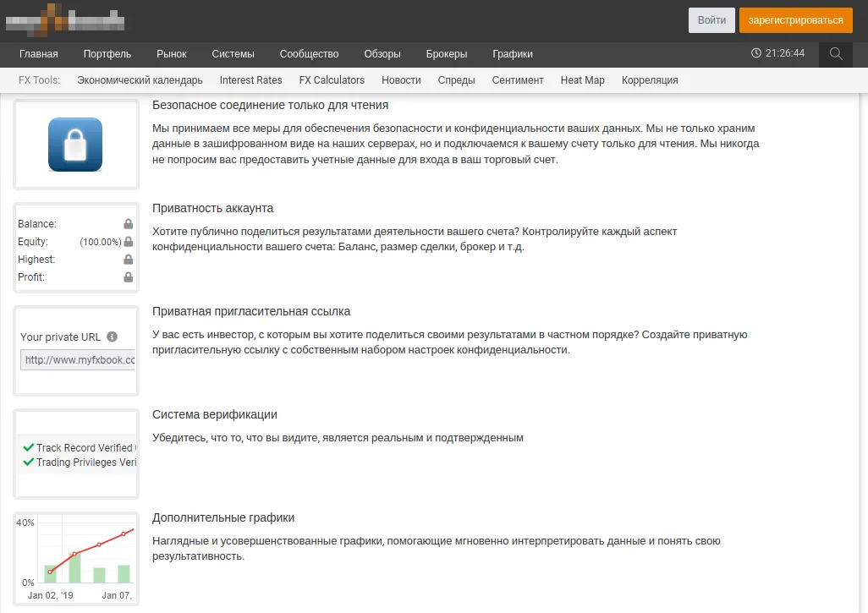868x613 pixels.
Task: Open the Обзоры menu item
Action: point(382,53)
